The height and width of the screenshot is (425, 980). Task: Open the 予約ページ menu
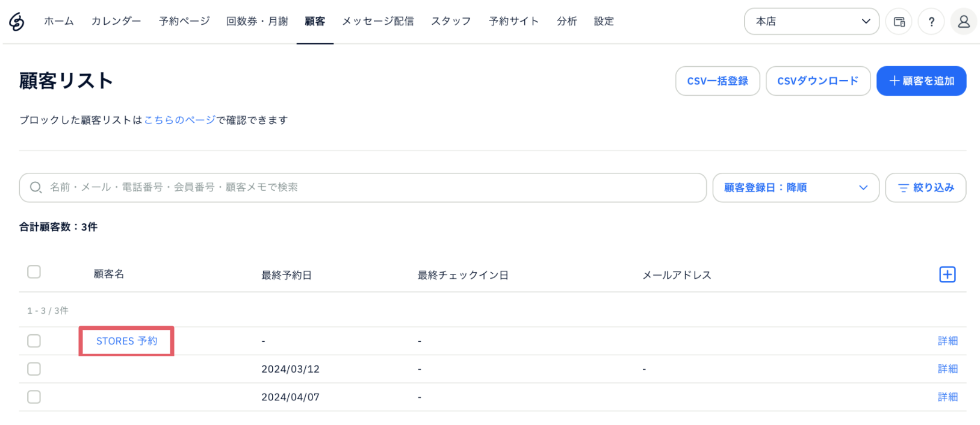click(x=184, y=21)
